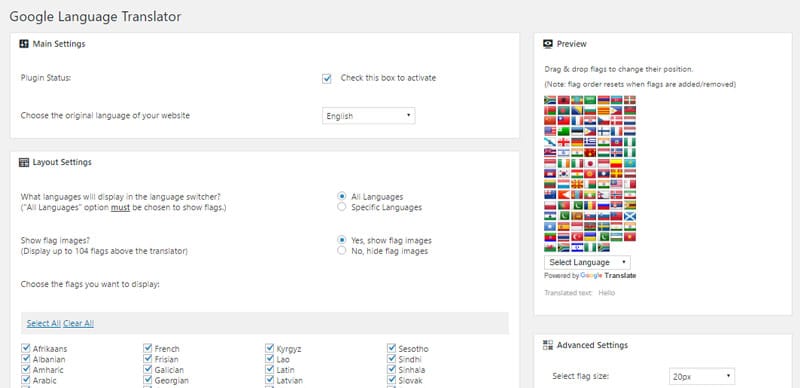Uncheck the Albanian flag checkbox
The width and height of the screenshot is (800, 388).
tap(26, 359)
